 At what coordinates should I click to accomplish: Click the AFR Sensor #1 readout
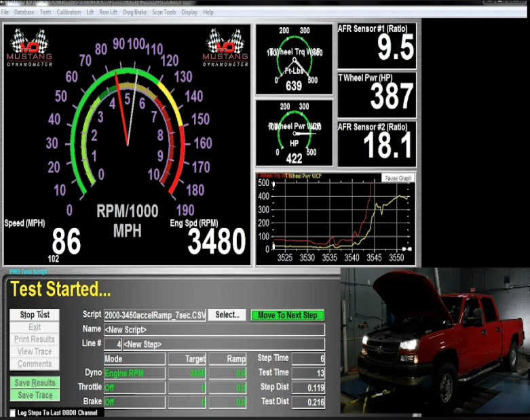[377, 46]
